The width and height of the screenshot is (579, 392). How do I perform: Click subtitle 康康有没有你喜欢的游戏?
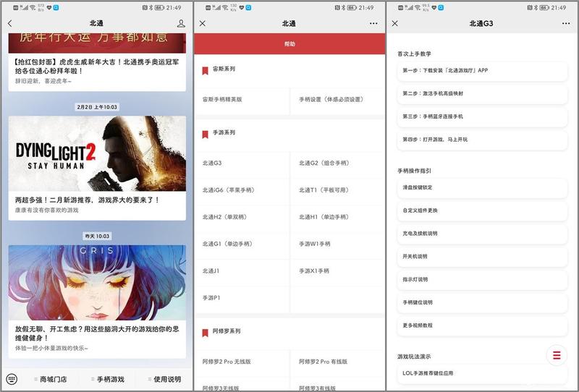click(46, 210)
